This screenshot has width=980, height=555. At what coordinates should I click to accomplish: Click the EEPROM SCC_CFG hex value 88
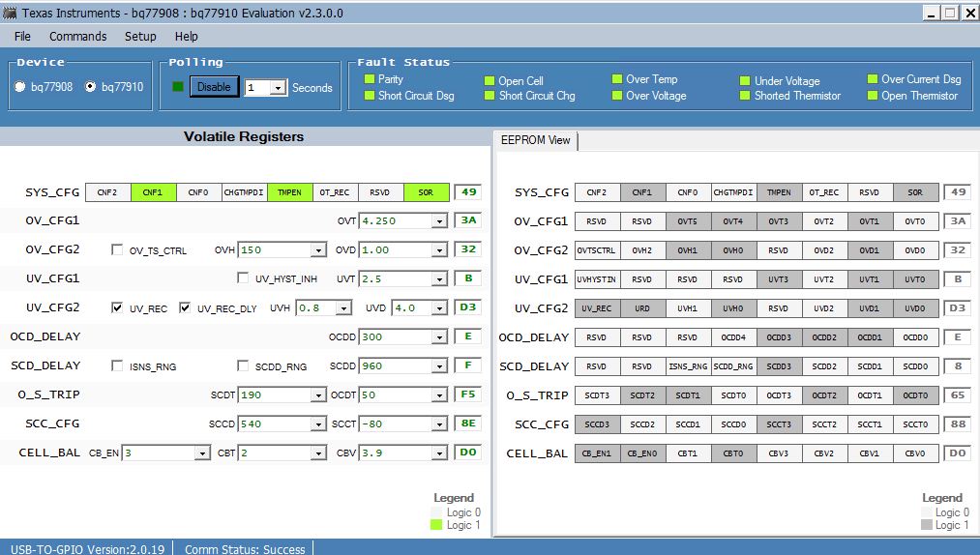[x=958, y=424]
